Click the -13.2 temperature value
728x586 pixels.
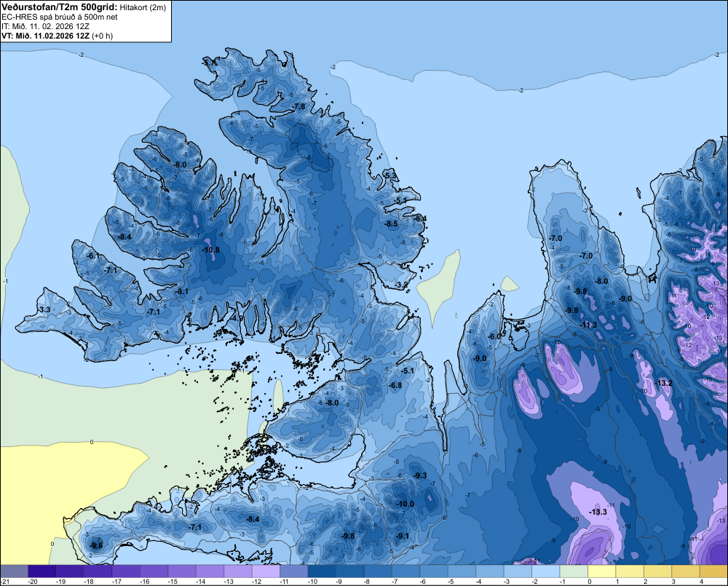point(664,383)
